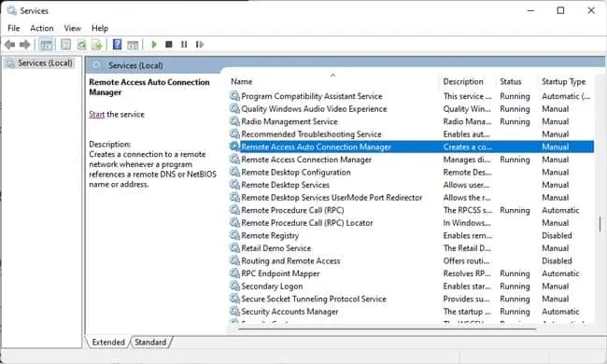Screen dimensions: 607x364
Task: Click the Start the service link
Action: 97,115
